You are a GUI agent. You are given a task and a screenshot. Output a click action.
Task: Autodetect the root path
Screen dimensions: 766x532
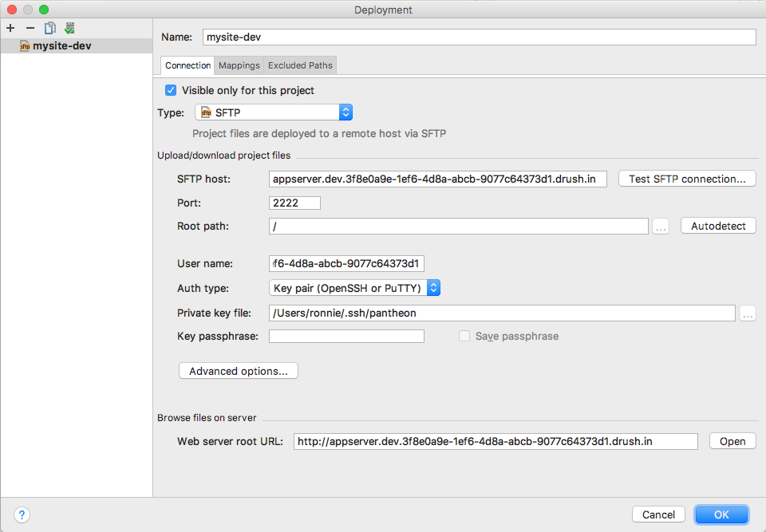[x=717, y=226]
